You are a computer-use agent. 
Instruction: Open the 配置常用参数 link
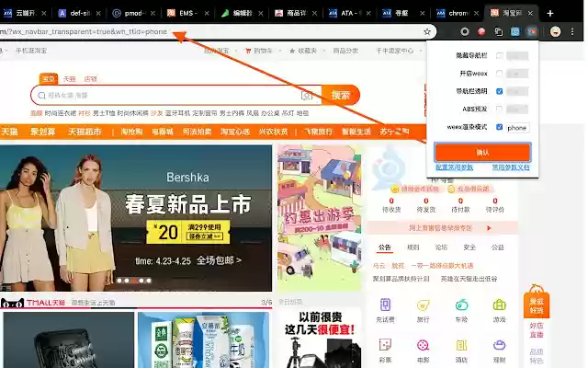point(454,167)
